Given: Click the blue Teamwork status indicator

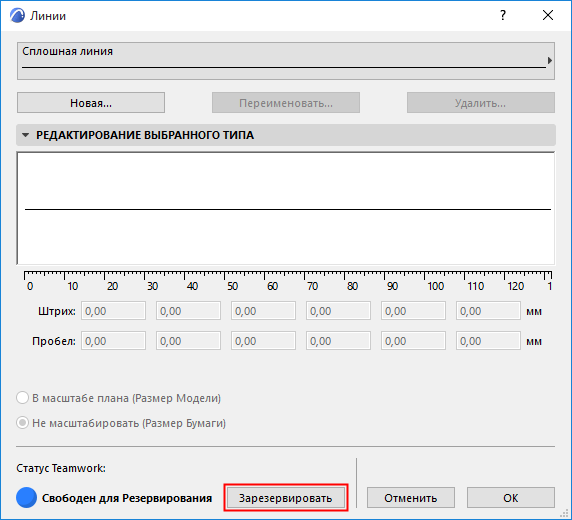Looking at the screenshot, I should pyautogui.click(x=26, y=498).
